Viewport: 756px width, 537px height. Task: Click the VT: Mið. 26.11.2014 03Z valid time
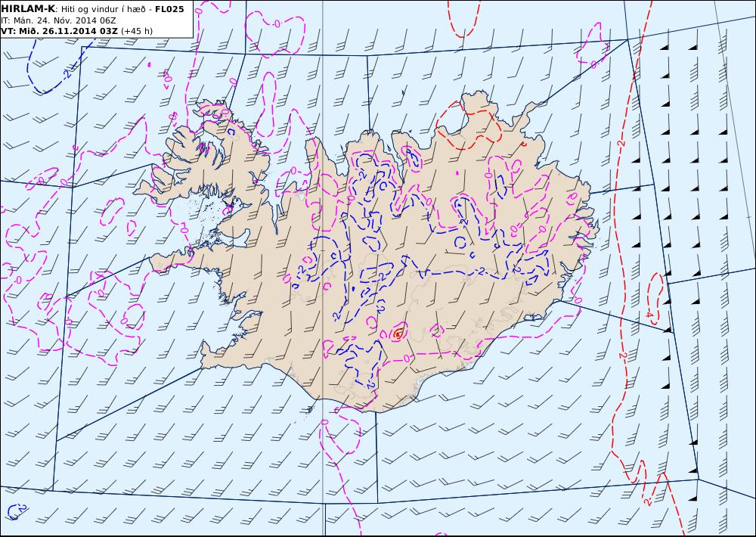click(x=59, y=31)
